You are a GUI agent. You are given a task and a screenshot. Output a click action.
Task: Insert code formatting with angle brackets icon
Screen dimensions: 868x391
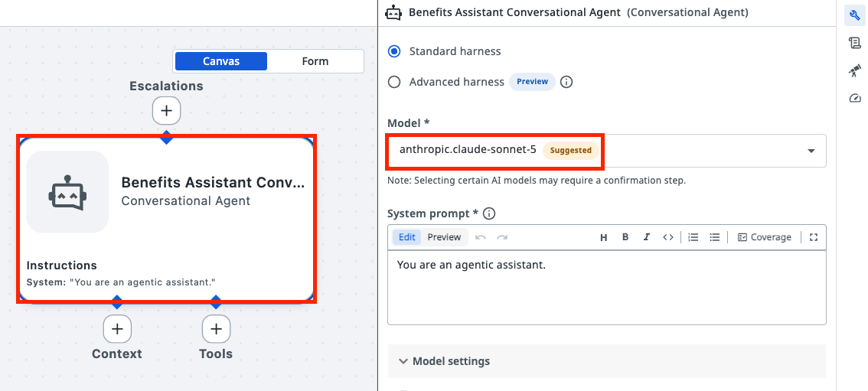coord(668,237)
